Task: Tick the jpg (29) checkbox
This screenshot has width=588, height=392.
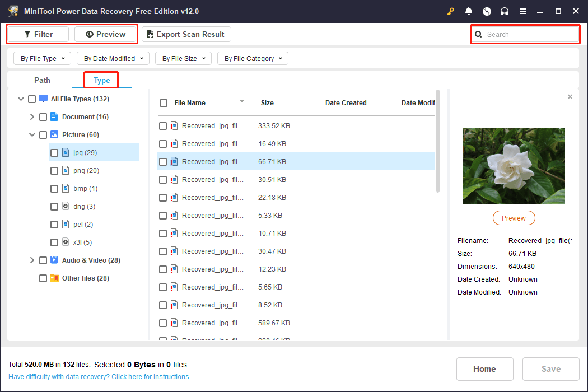Action: pos(54,153)
